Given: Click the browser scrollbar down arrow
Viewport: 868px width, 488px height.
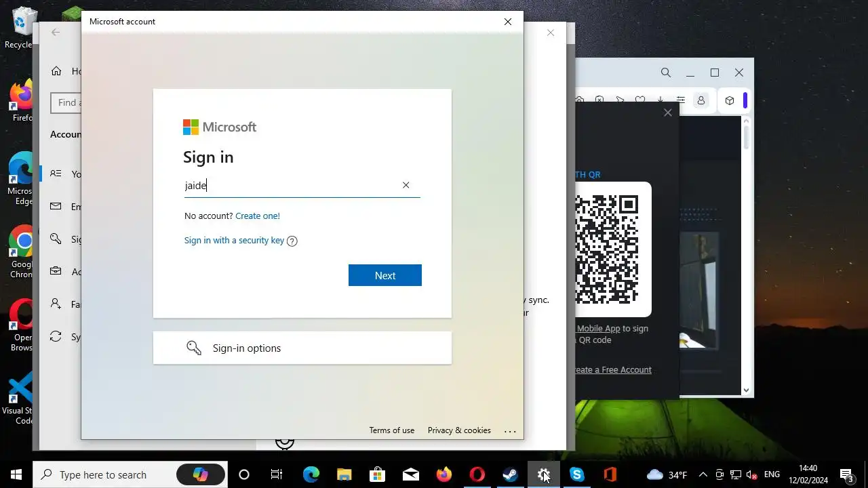Looking at the screenshot, I should [x=746, y=390].
